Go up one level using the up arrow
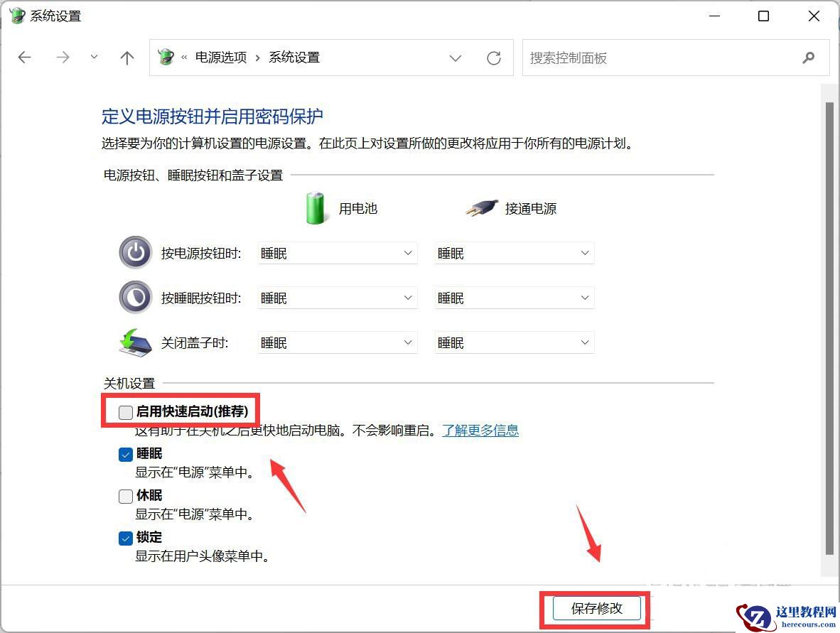The height and width of the screenshot is (633, 840). 126,58
